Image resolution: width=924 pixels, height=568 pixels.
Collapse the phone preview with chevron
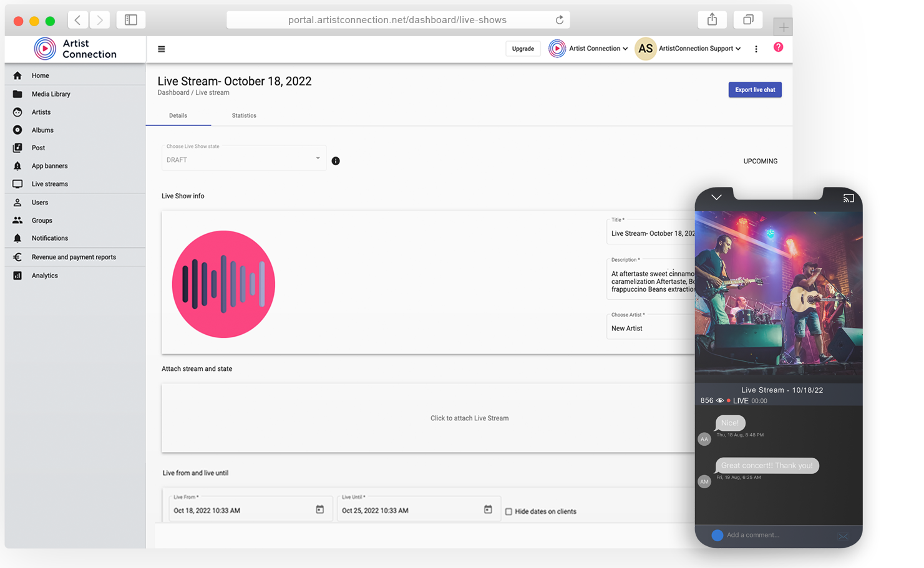716,198
